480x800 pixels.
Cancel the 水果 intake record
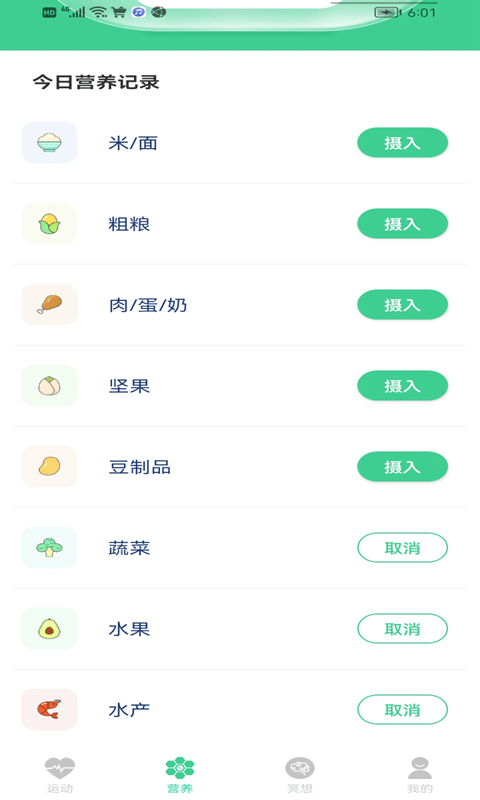pos(402,629)
